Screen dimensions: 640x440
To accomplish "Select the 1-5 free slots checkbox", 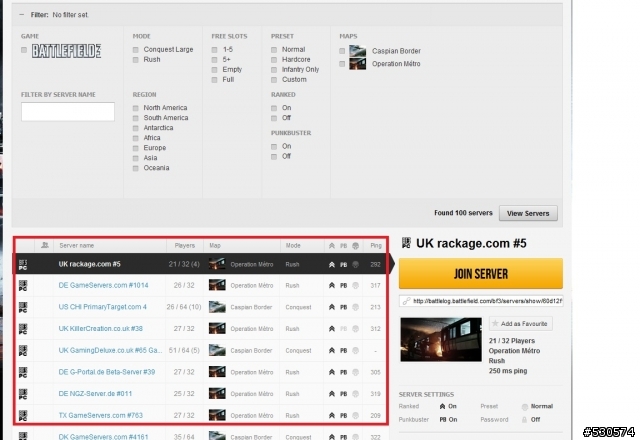I will tap(214, 50).
